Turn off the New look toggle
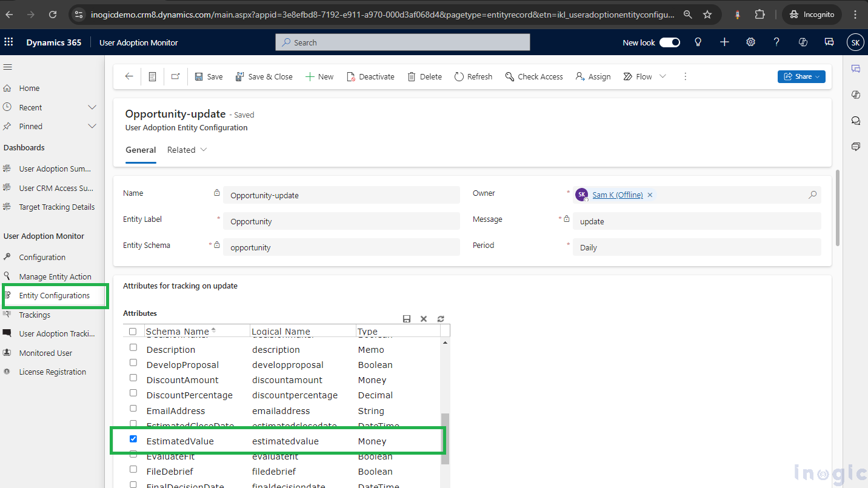 [669, 42]
